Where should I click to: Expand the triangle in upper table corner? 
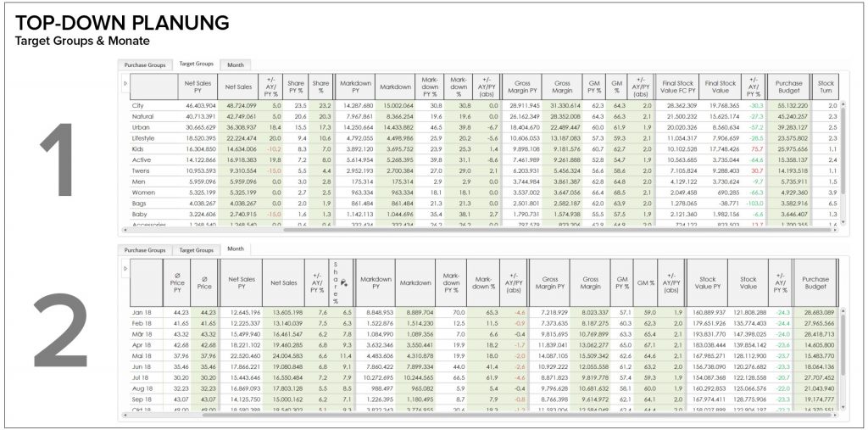125,83
